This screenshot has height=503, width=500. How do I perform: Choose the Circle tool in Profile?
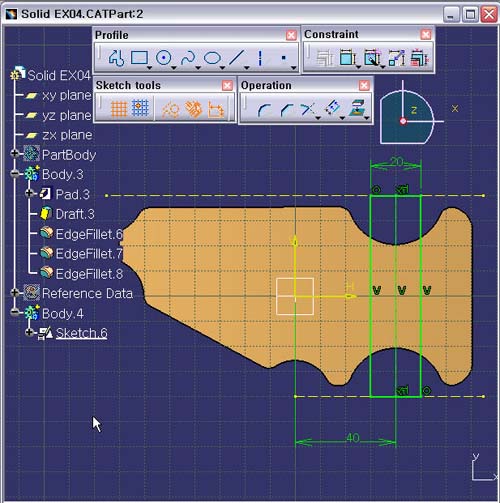pos(163,58)
